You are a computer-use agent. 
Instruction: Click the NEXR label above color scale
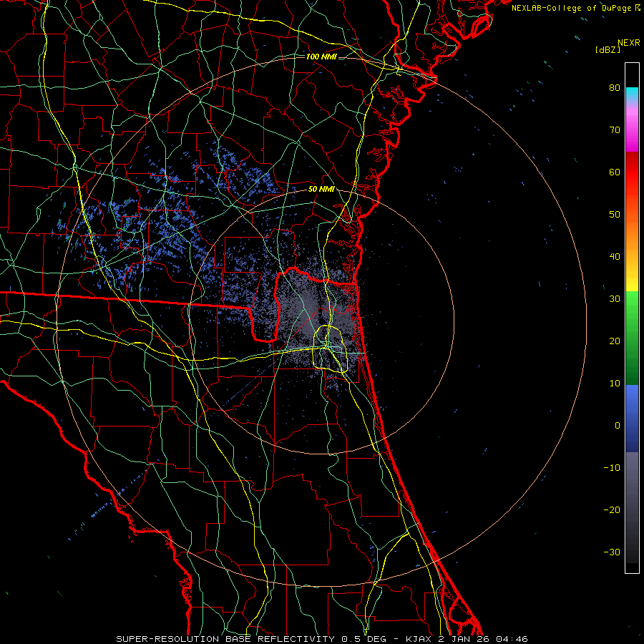628,43
